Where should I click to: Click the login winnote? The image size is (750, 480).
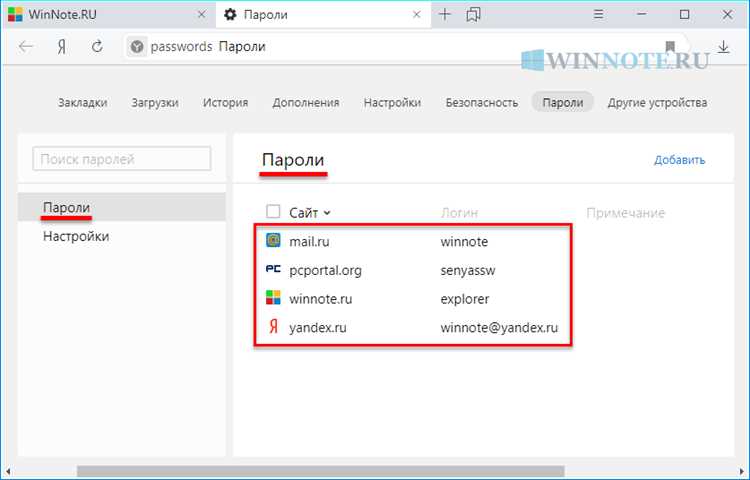pyautogui.click(x=464, y=241)
